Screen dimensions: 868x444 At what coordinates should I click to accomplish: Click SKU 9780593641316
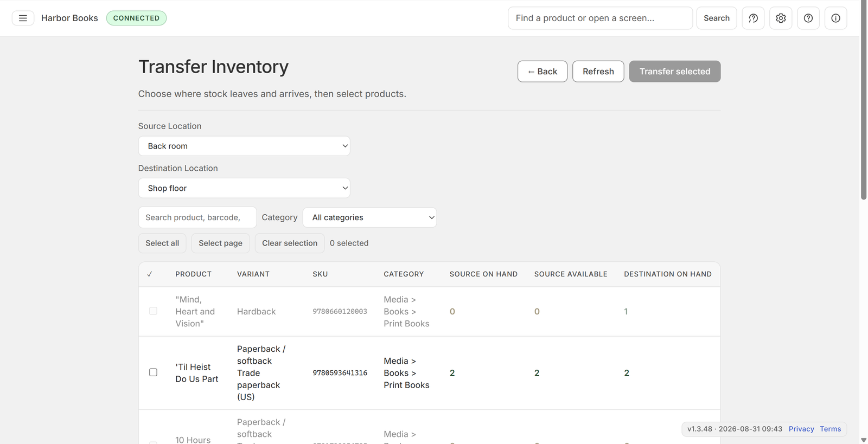tap(340, 373)
